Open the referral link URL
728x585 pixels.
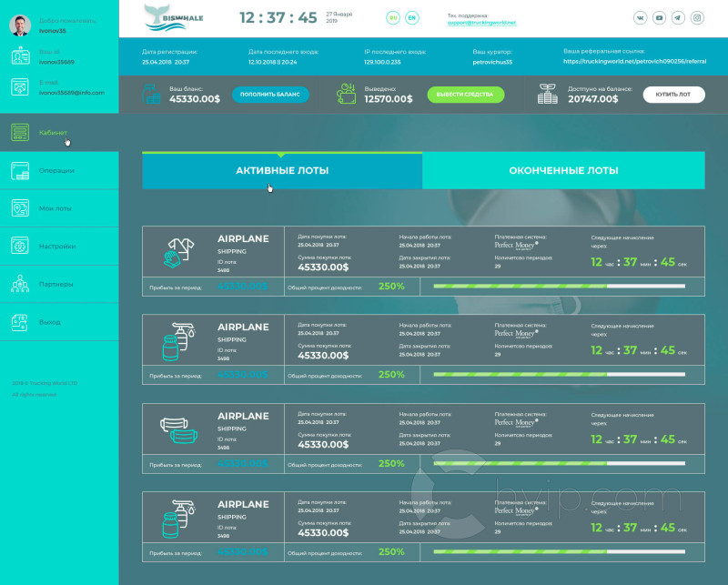[x=634, y=61]
